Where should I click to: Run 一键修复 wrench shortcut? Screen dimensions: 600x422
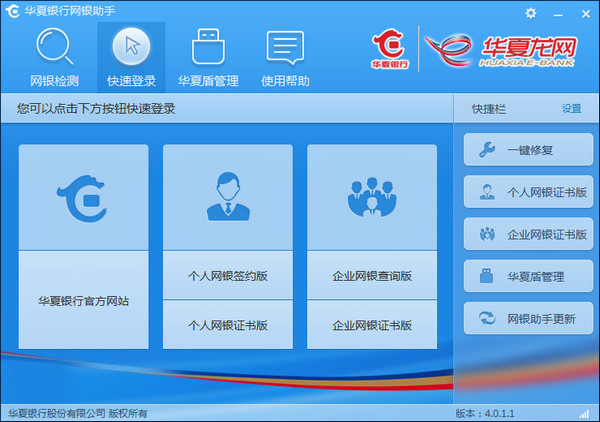coord(528,150)
